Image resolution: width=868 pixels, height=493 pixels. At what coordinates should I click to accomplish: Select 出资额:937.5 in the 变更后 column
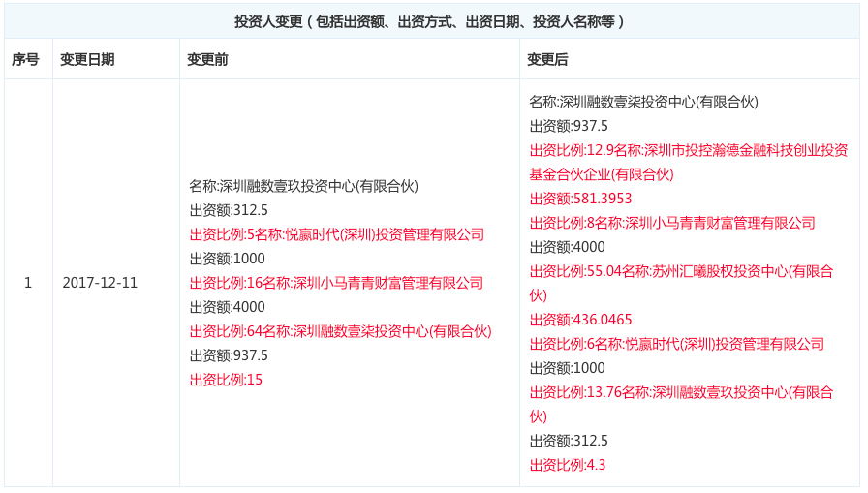pos(569,126)
